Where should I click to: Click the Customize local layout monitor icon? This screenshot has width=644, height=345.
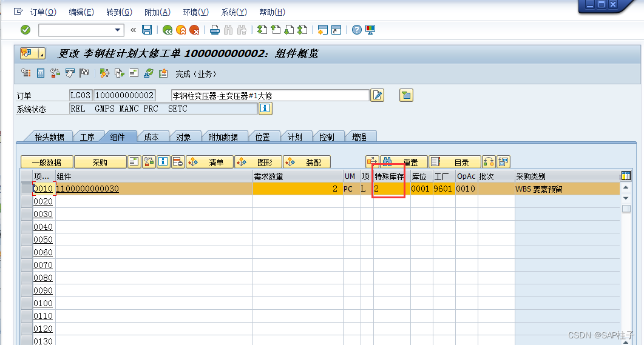370,30
